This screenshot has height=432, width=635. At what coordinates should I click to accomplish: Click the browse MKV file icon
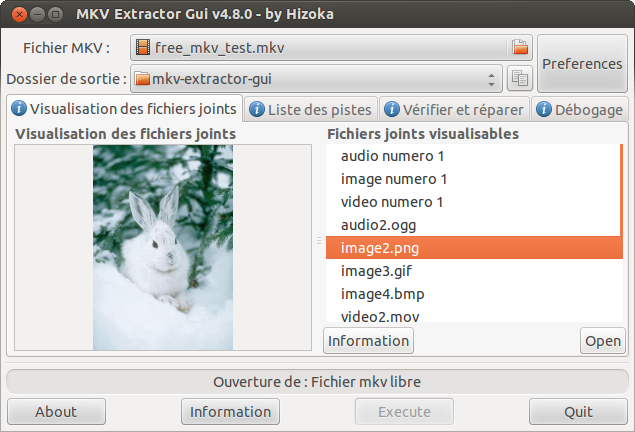click(519, 47)
